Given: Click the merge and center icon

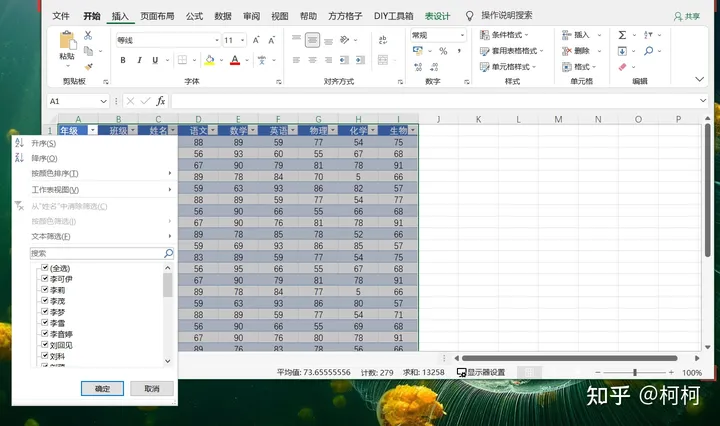Looking at the screenshot, I should click(383, 60).
